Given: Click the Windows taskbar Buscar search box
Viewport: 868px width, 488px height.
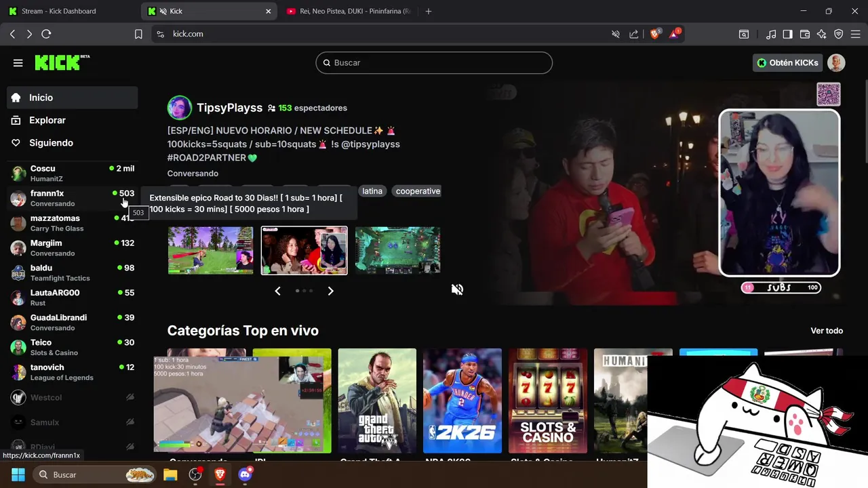Looking at the screenshot, I should (x=95, y=474).
